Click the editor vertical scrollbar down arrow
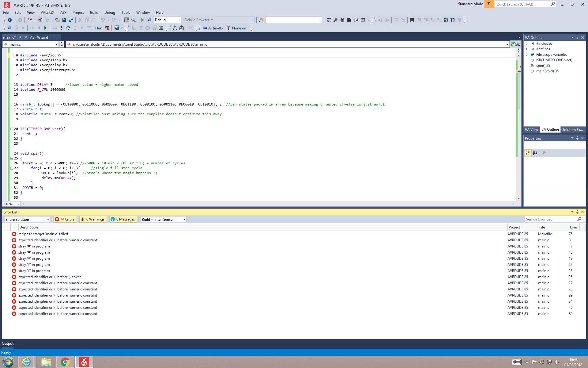588x368 pixels. 518,198
